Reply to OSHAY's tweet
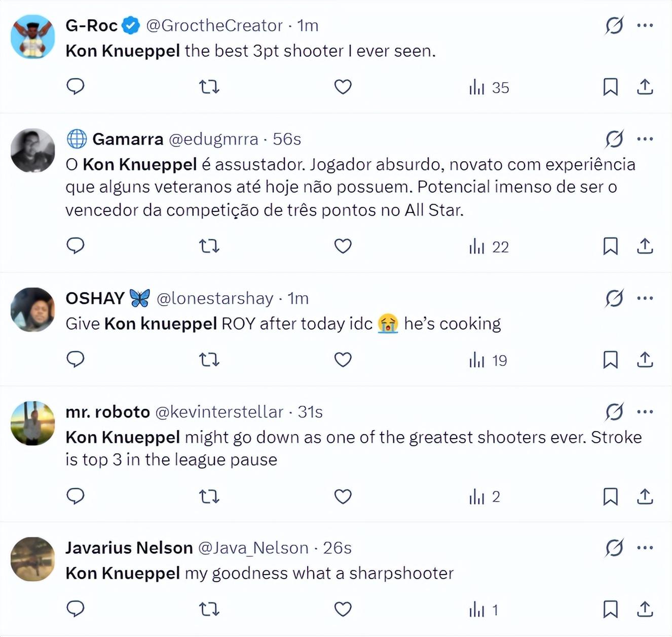This screenshot has width=672, height=637. click(76, 360)
